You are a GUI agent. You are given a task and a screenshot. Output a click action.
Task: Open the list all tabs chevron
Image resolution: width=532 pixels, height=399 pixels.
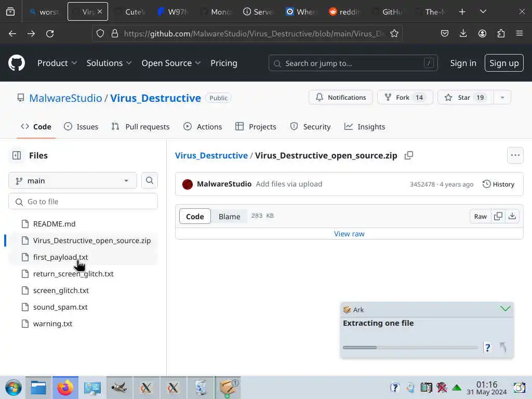tap(483, 12)
